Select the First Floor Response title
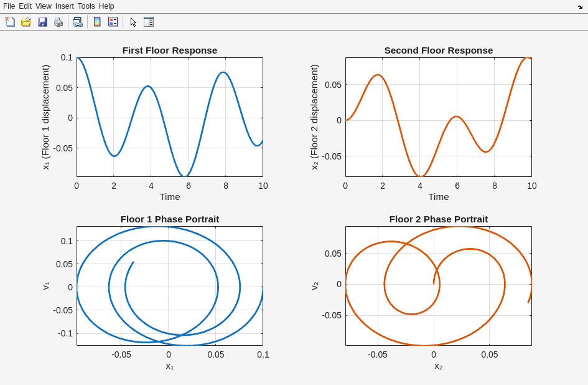The width and height of the screenshot is (588, 385). click(169, 50)
